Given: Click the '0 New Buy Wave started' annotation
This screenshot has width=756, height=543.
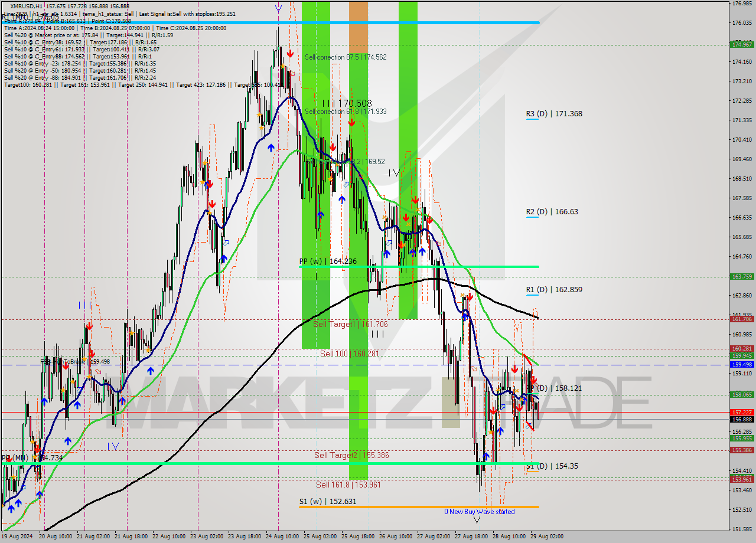Looking at the screenshot, I should click(480, 512).
